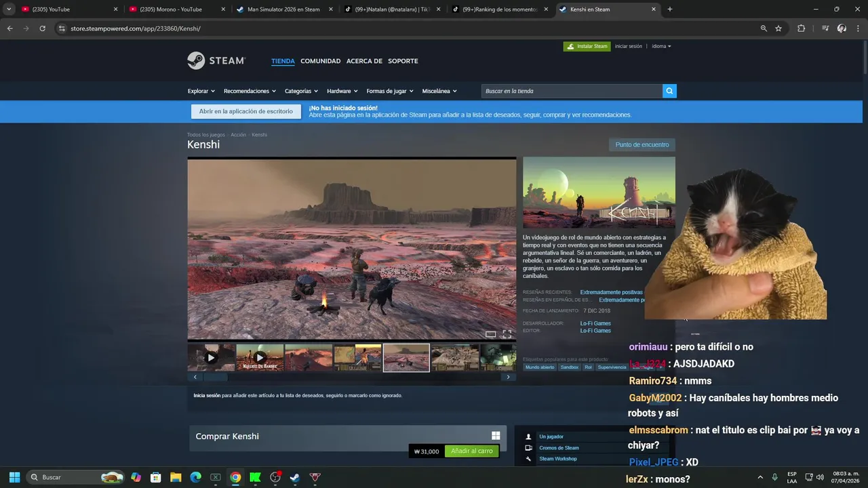
Task: Open the SOPORTE menu item
Action: (x=403, y=61)
